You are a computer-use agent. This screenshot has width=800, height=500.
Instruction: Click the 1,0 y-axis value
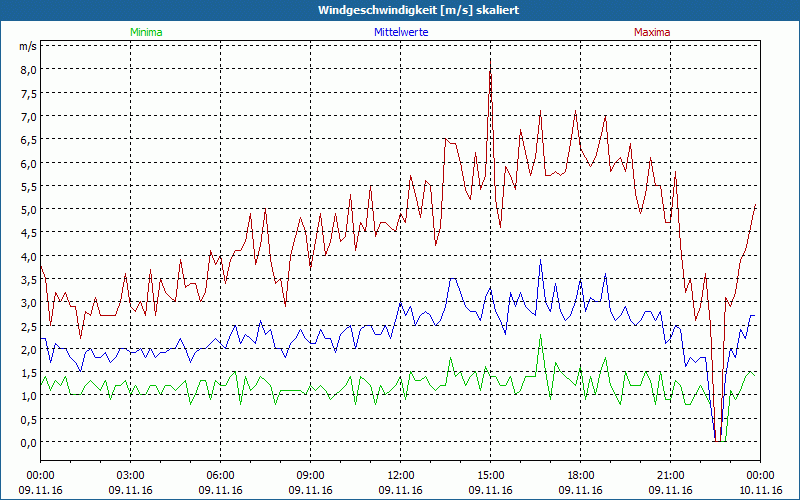28,396
